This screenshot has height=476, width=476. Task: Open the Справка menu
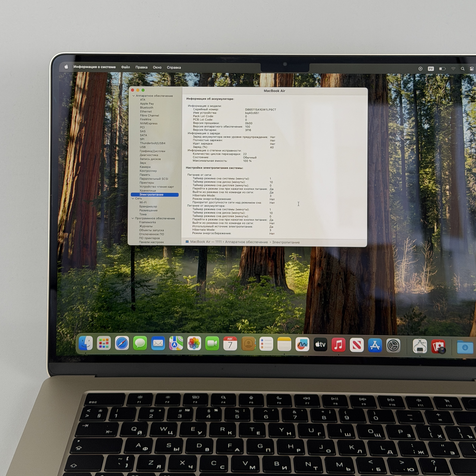174,67
